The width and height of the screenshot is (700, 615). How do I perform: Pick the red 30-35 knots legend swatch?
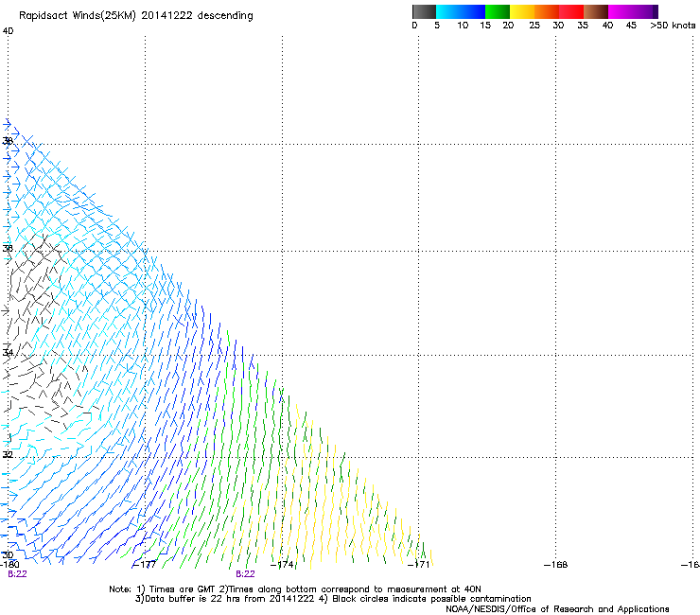[571, 11]
